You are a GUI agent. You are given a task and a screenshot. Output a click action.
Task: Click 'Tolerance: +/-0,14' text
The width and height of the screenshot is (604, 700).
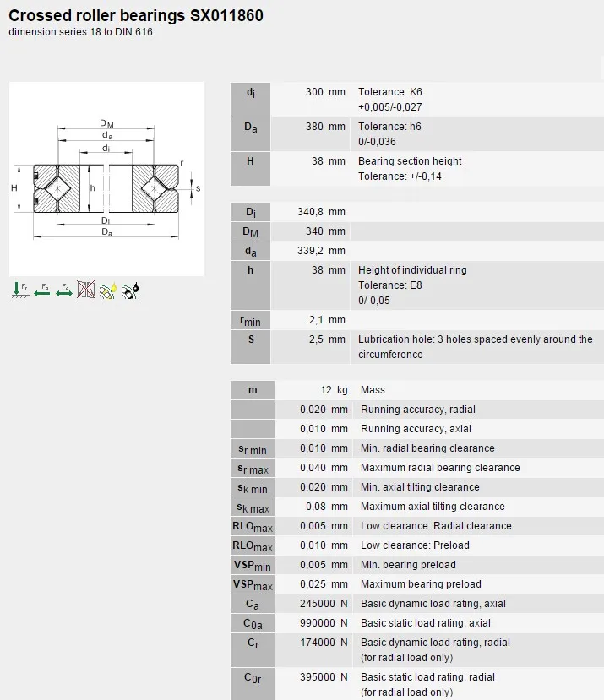click(x=400, y=176)
